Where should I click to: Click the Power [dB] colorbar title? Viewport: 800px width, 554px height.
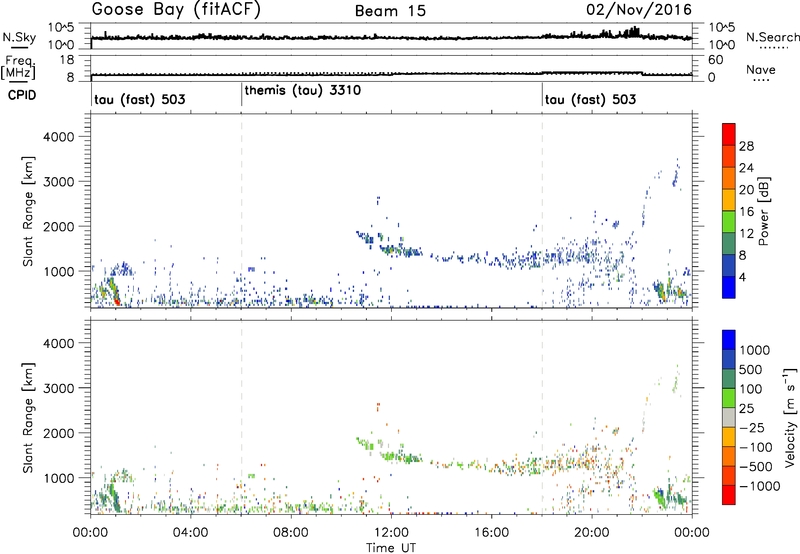click(763, 211)
